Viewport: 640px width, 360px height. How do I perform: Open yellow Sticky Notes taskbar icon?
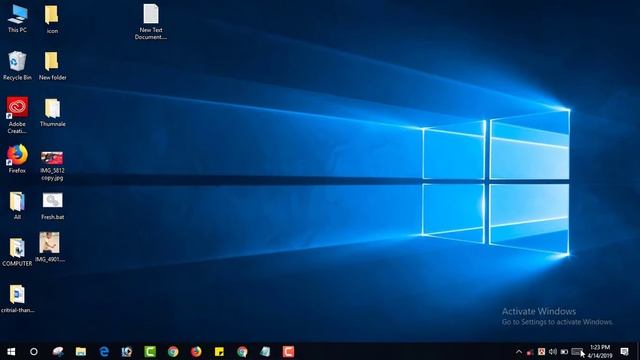219,351
